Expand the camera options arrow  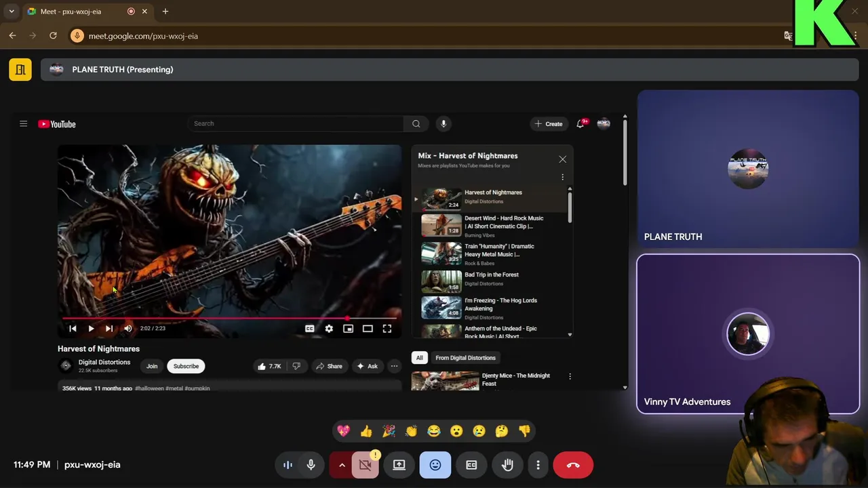342,465
